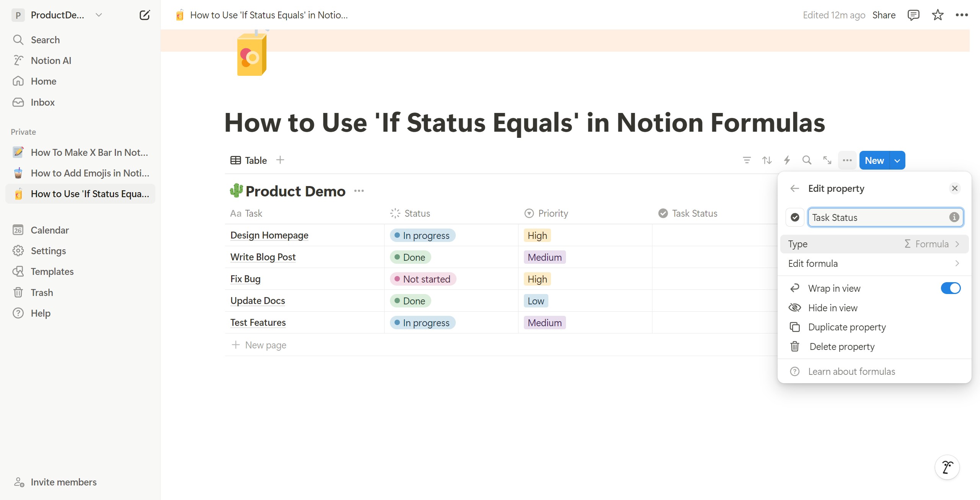The width and height of the screenshot is (980, 500).
Task: Toggle Wrap in view switch
Action: pos(951,288)
